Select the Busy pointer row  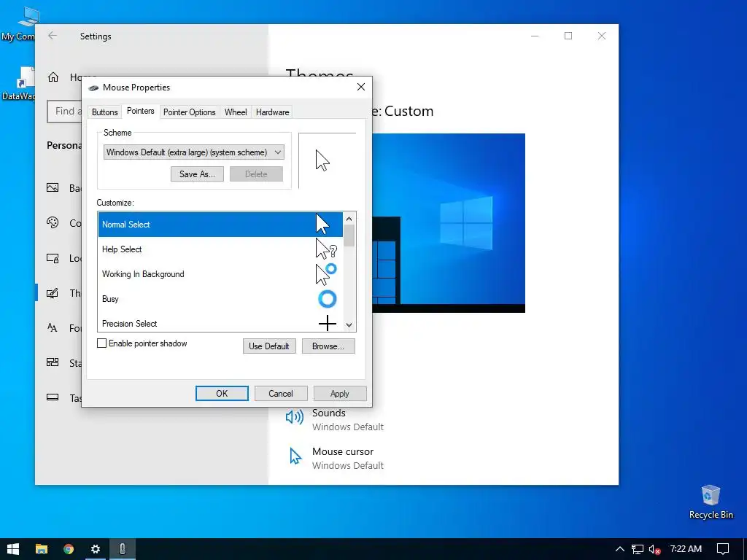[220, 298]
